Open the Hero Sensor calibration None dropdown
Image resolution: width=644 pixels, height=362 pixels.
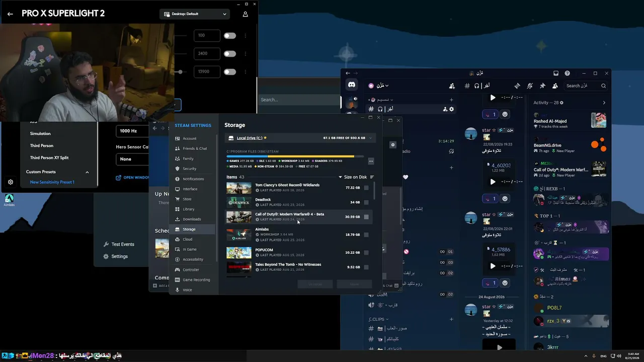pyautogui.click(x=132, y=159)
